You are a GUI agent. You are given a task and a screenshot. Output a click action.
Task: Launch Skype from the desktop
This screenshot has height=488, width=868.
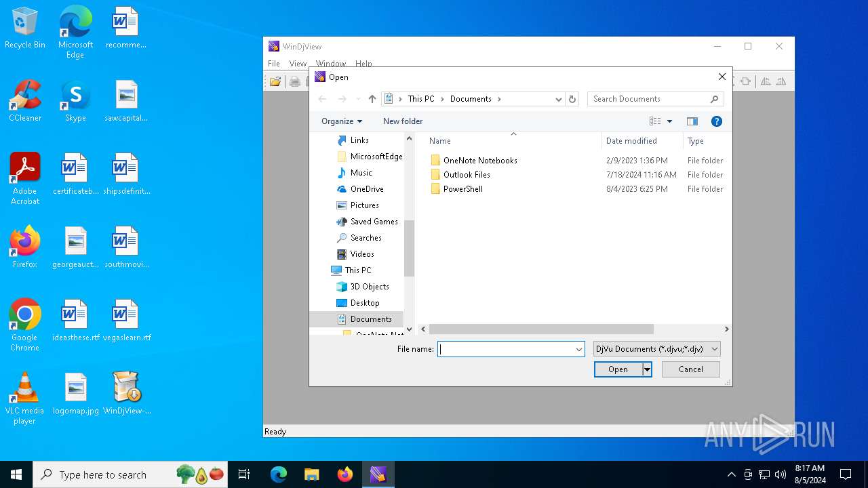(75, 101)
